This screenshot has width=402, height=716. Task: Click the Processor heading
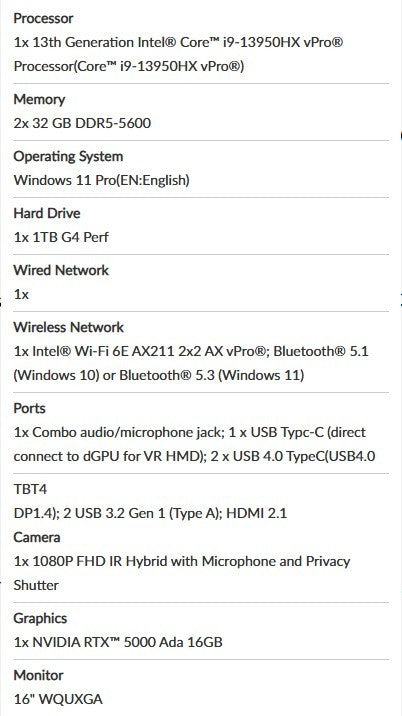click(x=43, y=19)
